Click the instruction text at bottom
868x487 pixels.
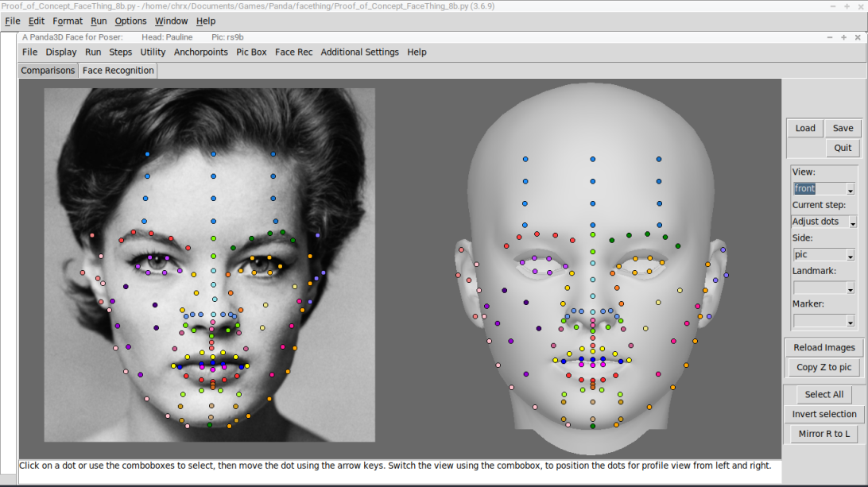(395, 466)
